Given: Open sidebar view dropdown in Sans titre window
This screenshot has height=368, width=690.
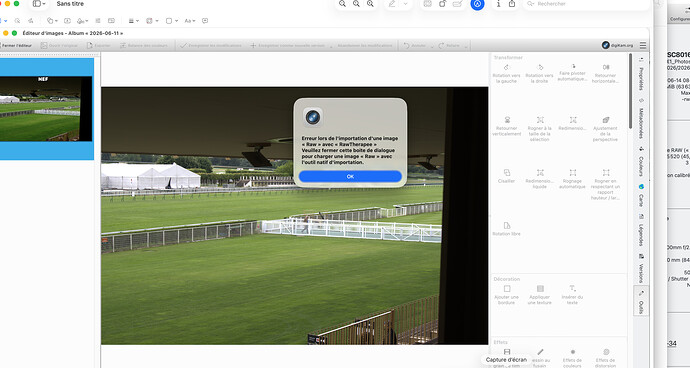Looking at the screenshot, I should coord(39,4).
